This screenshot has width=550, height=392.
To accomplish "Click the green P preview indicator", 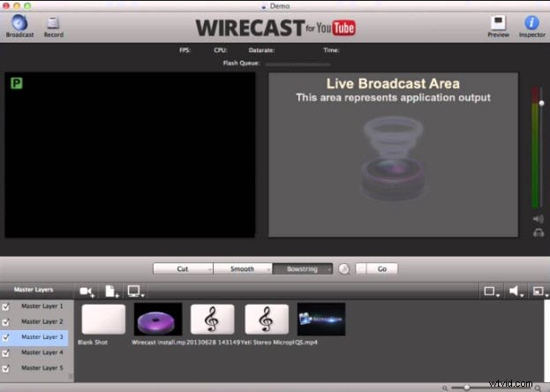I will point(17,83).
